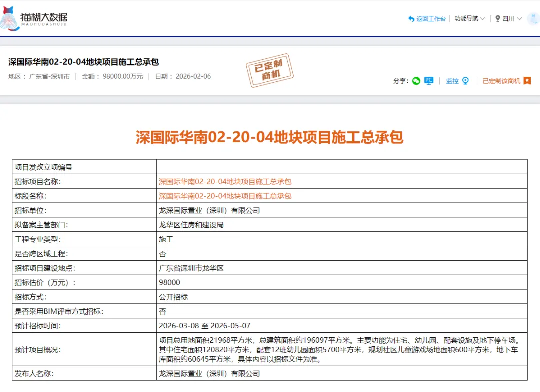Viewport: 540px width, 392px height.
Task: Click the 已定制商机 stamp badge
Action: point(269,70)
